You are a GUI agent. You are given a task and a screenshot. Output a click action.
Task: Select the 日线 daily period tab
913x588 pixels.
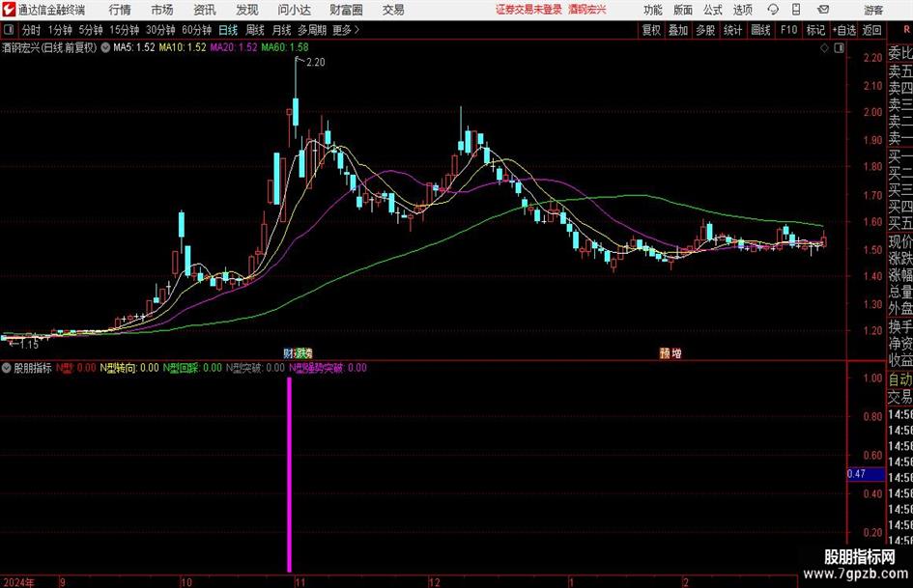[228, 30]
